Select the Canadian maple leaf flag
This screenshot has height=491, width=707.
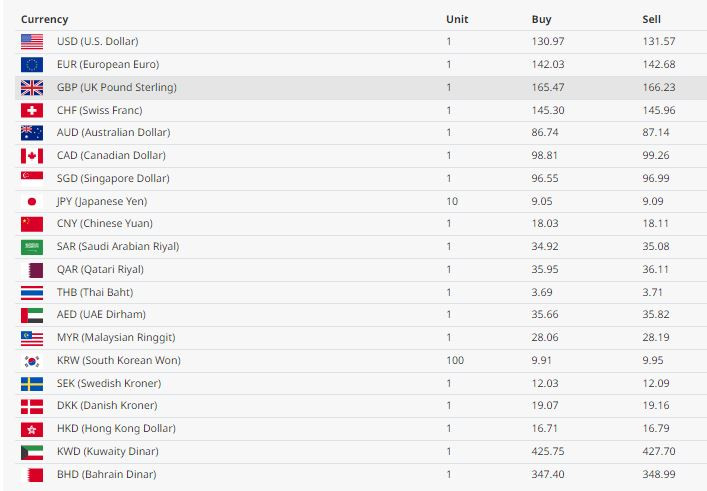(x=32, y=156)
